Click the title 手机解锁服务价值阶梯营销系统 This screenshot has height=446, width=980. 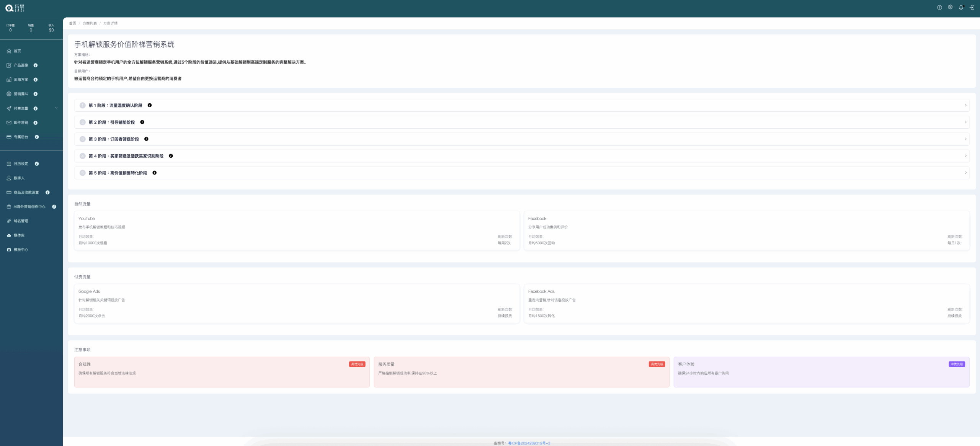tap(124, 44)
